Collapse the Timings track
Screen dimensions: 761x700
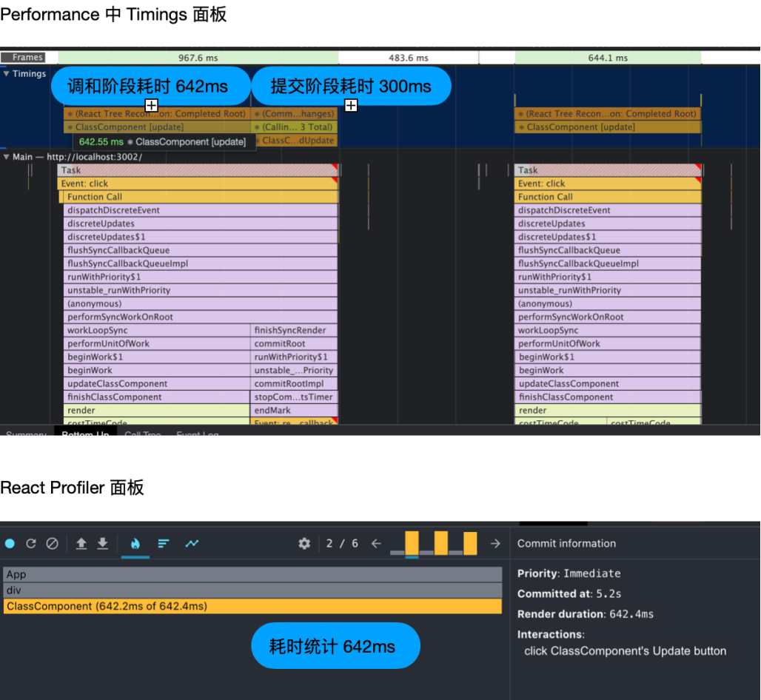[x=7, y=73]
